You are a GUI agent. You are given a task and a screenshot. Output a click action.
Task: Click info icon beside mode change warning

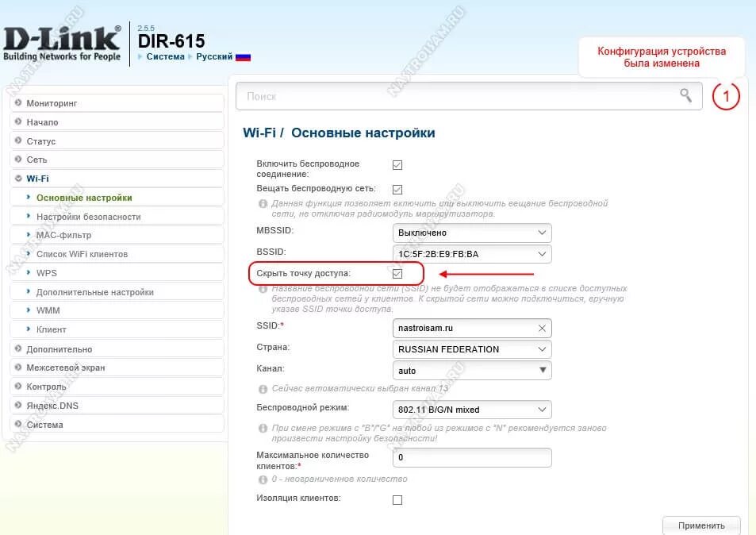tap(263, 429)
